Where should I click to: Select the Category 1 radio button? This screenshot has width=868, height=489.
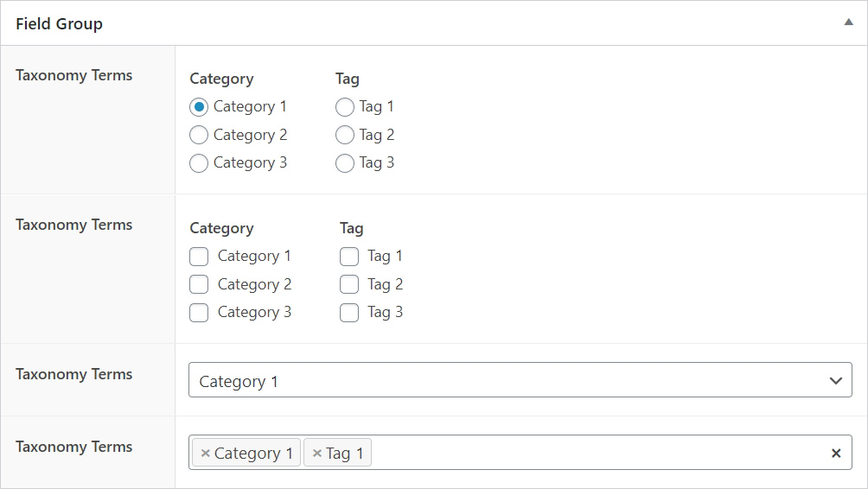(199, 107)
